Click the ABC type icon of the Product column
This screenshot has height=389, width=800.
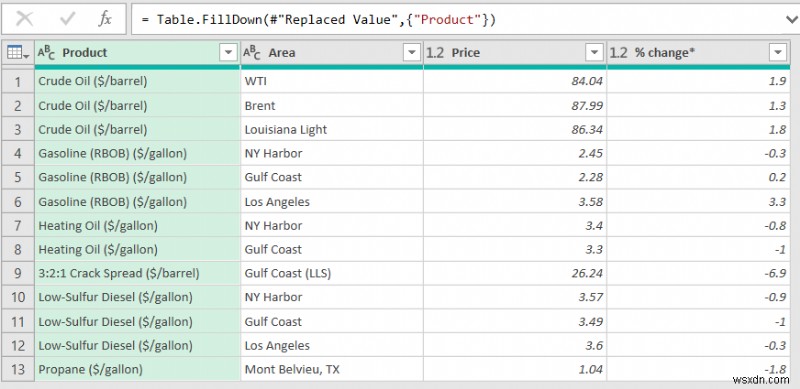point(46,52)
